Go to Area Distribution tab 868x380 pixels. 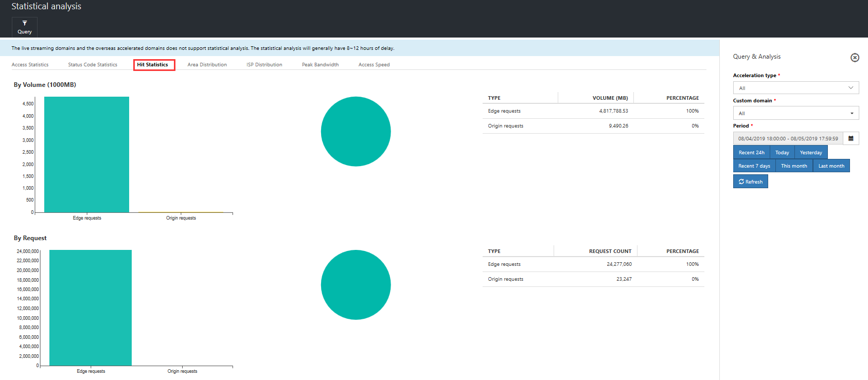pos(207,65)
